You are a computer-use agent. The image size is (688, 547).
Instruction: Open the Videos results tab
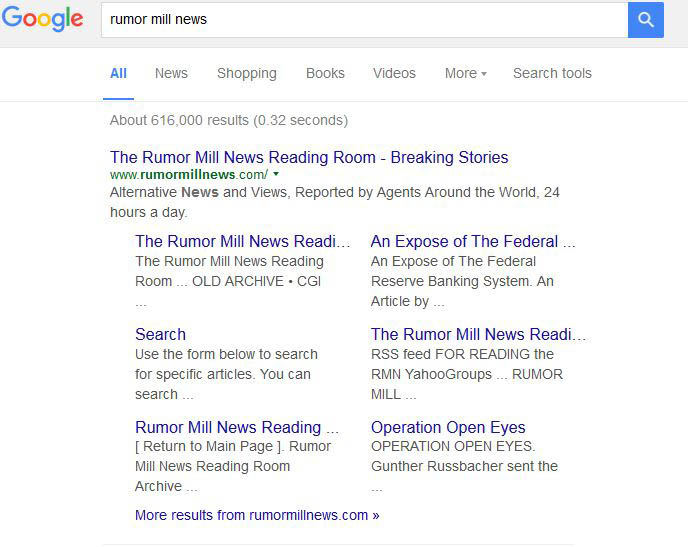coord(394,73)
